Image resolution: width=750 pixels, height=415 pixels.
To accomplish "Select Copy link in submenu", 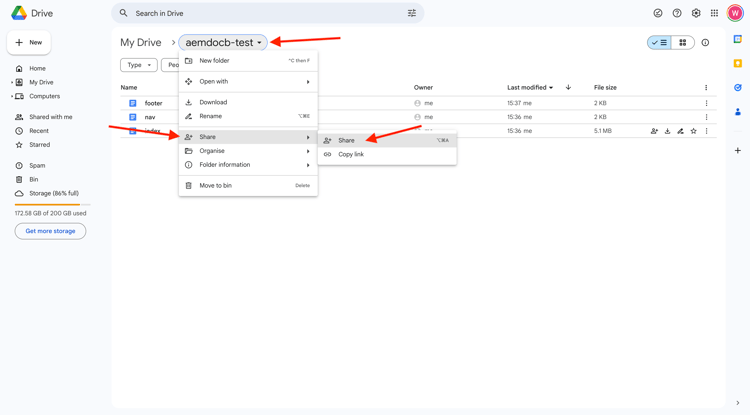I will [x=351, y=154].
